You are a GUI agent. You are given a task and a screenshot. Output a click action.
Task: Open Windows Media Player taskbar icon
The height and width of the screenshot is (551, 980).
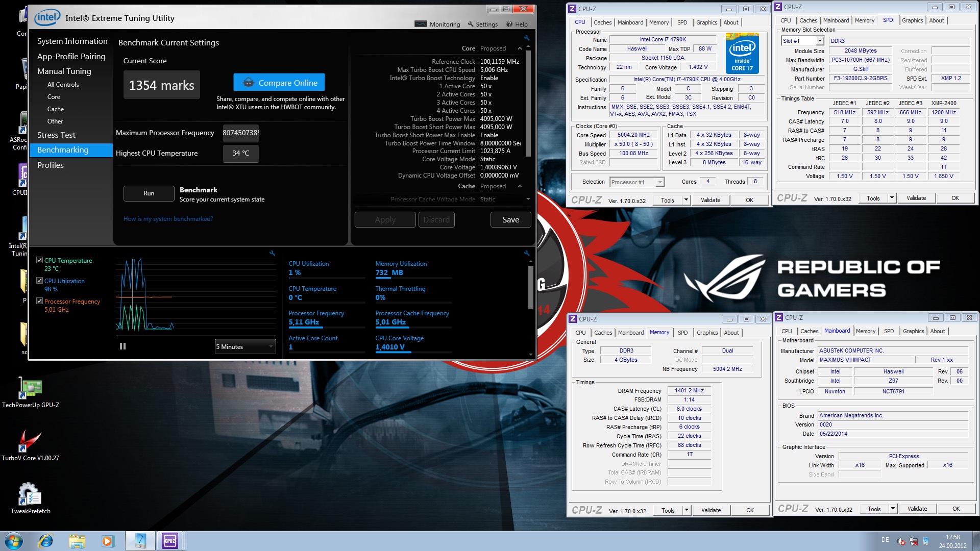[107, 540]
